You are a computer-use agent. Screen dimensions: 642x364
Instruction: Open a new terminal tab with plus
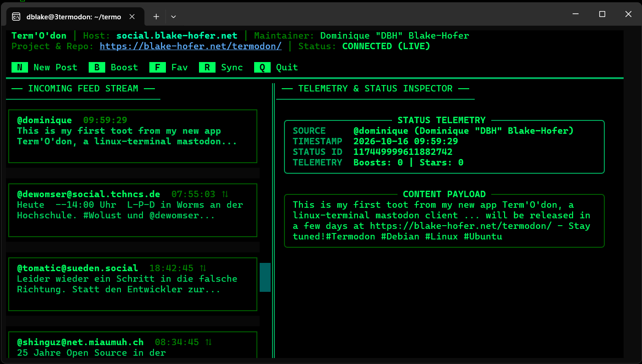(x=156, y=17)
